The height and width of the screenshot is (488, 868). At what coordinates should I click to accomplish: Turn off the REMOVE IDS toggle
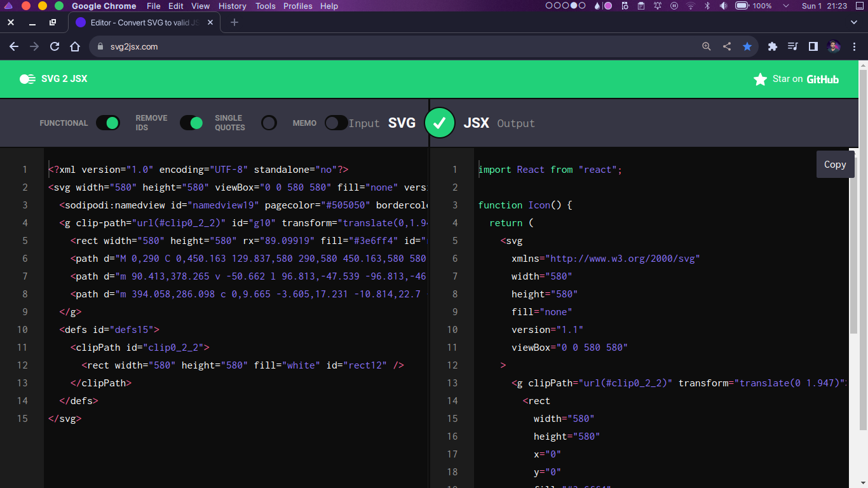tap(191, 123)
